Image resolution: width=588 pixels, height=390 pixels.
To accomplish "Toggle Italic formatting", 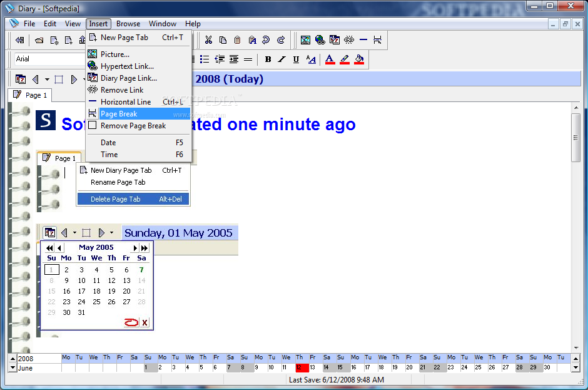I will tap(281, 59).
